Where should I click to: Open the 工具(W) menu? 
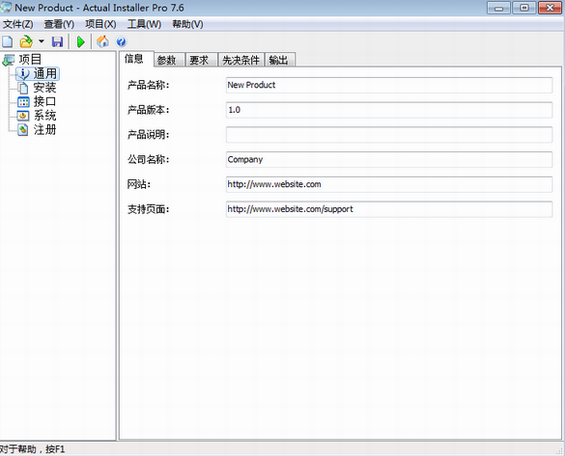(144, 24)
